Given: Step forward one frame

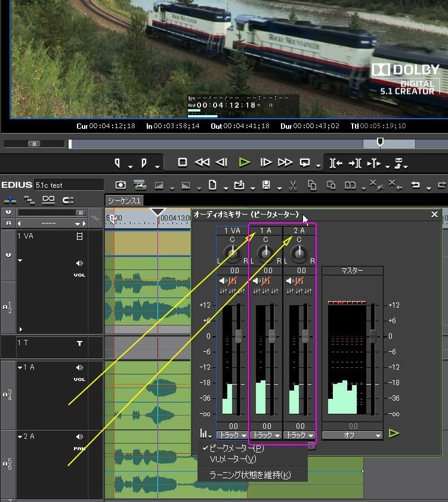Looking at the screenshot, I should click(x=266, y=162).
